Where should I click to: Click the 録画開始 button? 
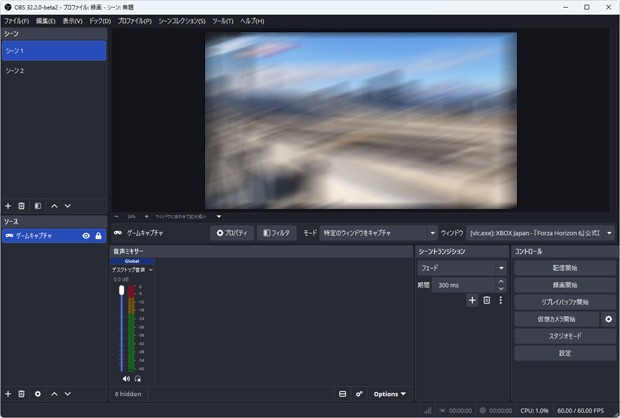[565, 285]
